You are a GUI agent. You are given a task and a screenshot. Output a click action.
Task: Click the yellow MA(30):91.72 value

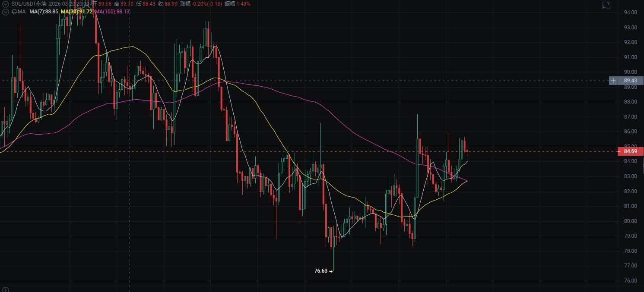[76, 12]
